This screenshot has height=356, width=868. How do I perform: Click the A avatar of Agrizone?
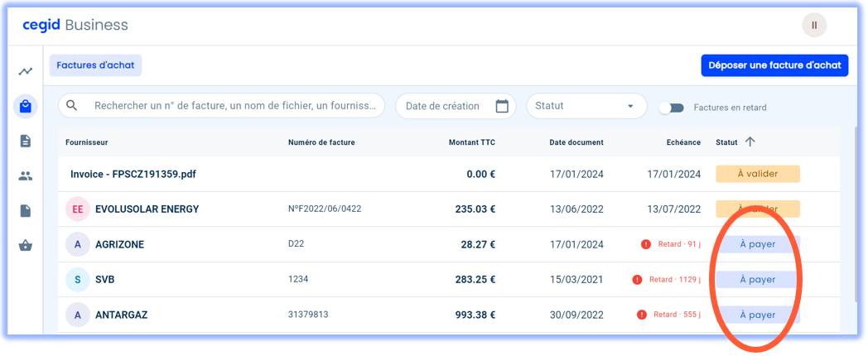tap(78, 244)
